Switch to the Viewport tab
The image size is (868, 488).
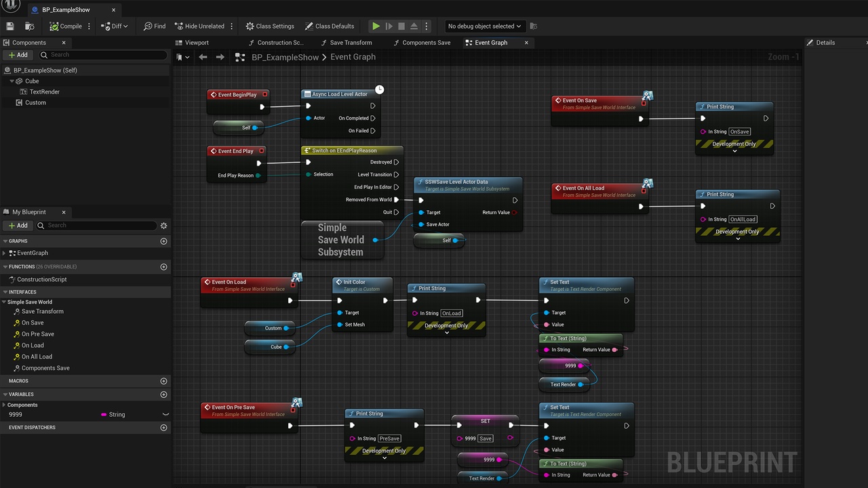pyautogui.click(x=196, y=43)
